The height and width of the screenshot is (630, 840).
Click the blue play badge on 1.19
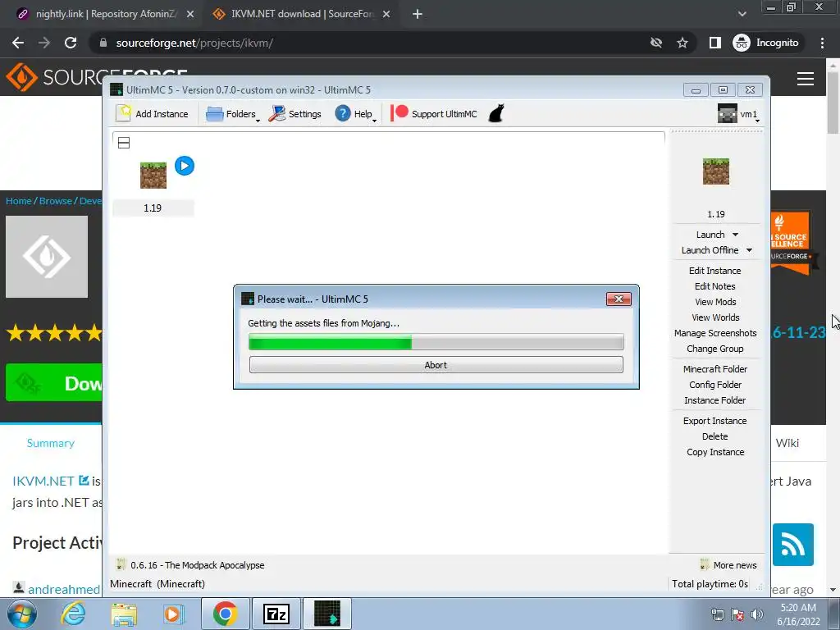click(185, 166)
